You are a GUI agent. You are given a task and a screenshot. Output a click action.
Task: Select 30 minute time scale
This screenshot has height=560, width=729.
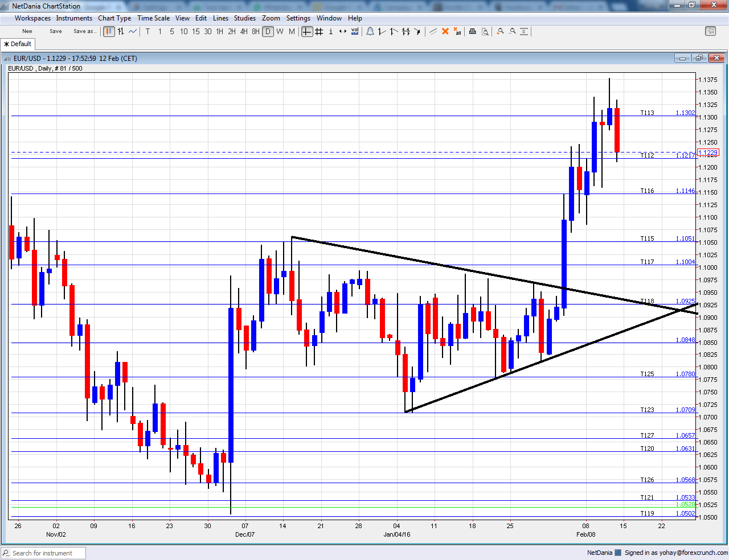[208, 31]
